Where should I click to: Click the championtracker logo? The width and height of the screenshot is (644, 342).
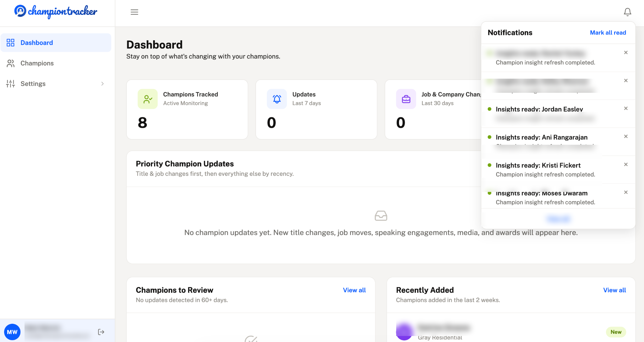[56, 12]
